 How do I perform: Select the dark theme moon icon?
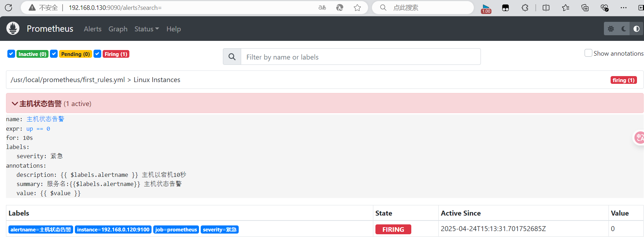624,29
